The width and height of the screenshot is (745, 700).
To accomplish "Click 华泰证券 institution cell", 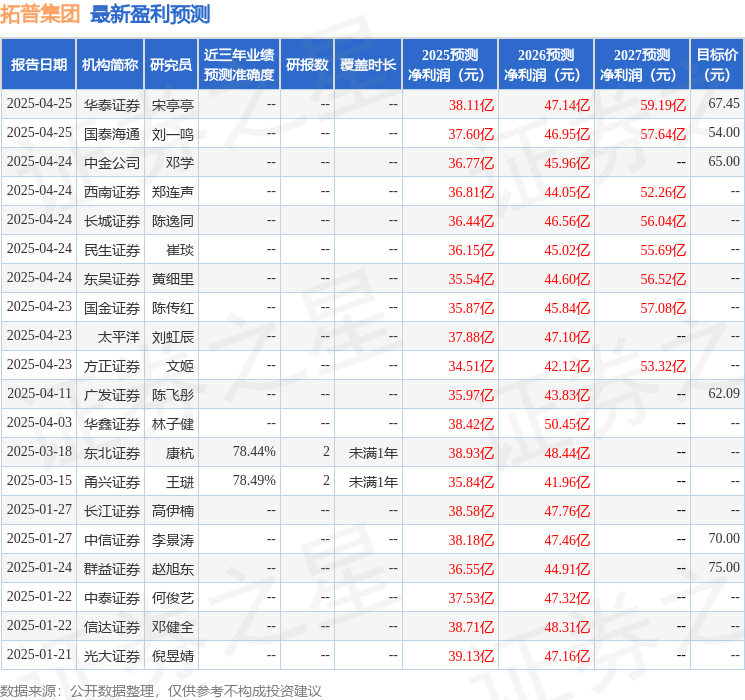I will 112,105.
